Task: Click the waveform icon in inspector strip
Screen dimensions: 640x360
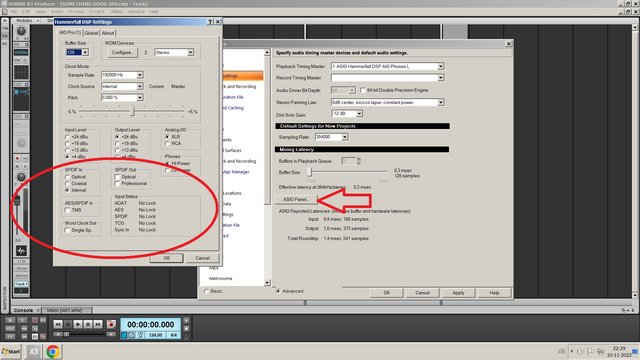Action: (21, 251)
